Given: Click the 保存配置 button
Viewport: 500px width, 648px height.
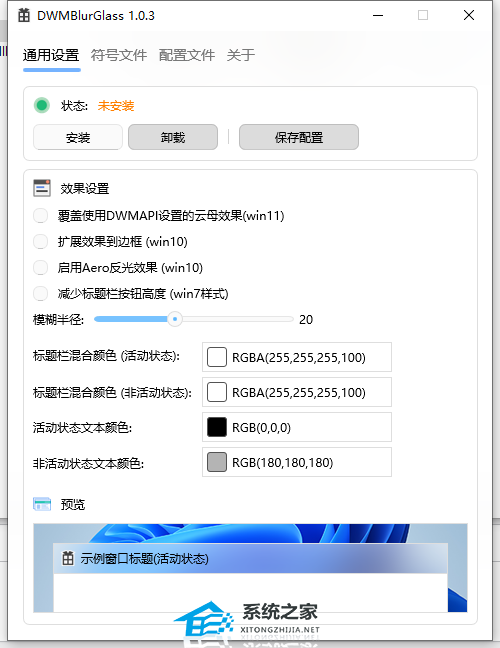Looking at the screenshot, I should pos(299,137).
